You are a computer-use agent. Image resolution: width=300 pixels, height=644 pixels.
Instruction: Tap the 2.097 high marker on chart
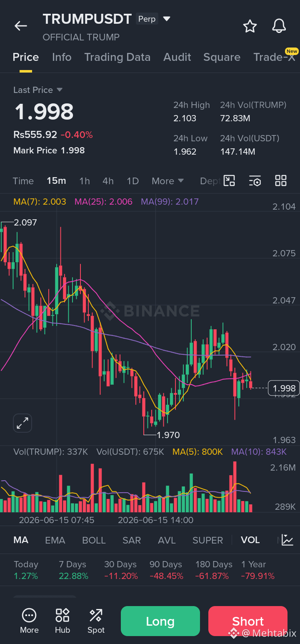click(x=25, y=223)
